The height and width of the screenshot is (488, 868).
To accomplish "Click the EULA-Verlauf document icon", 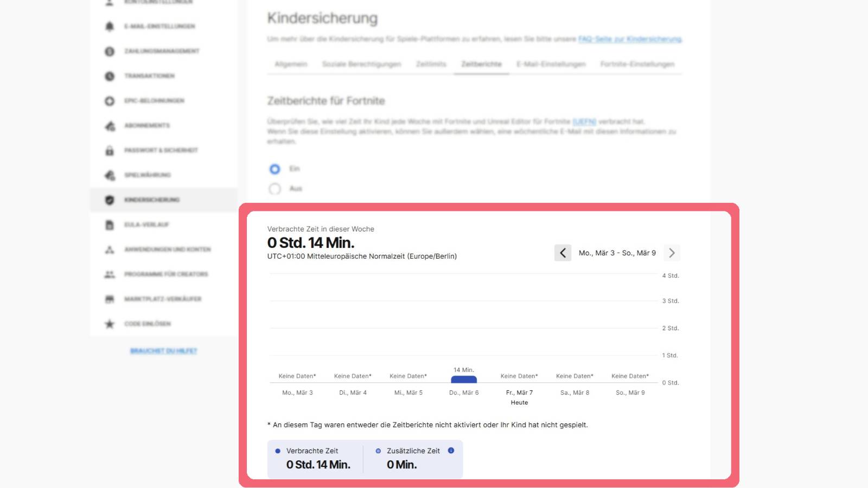I will tap(110, 224).
